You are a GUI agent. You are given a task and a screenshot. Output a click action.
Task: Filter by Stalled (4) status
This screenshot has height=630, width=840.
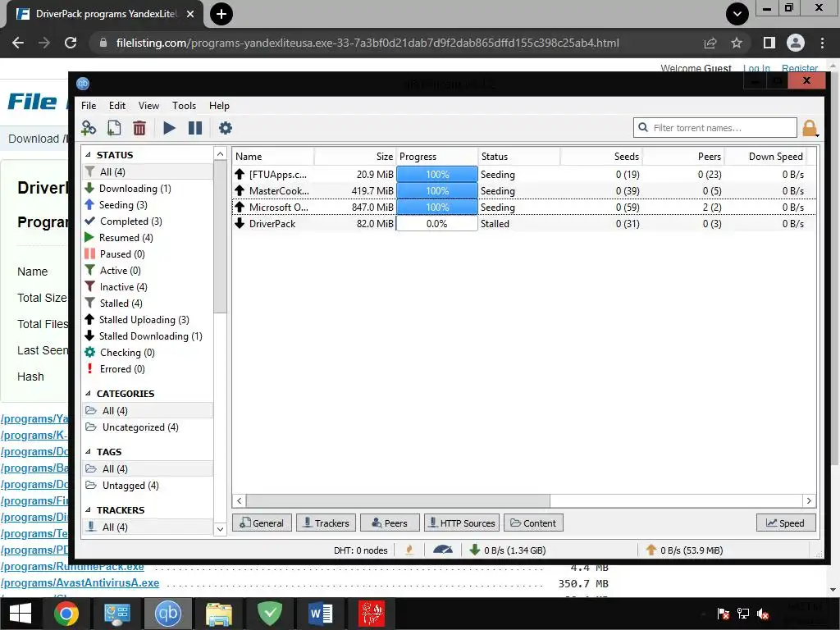click(x=121, y=304)
